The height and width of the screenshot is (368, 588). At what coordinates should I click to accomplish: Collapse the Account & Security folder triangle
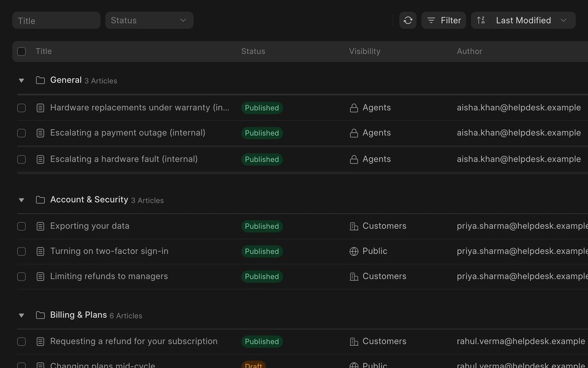coord(21,200)
